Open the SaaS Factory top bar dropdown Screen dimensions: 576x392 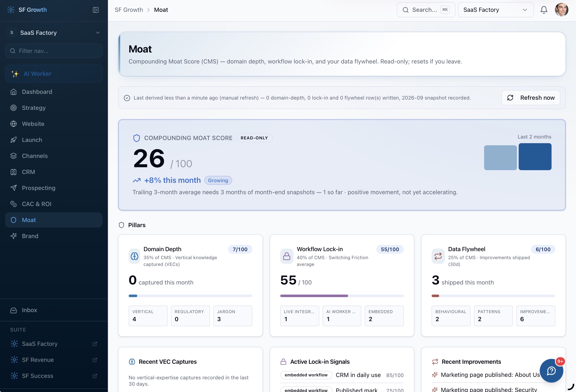pos(496,10)
